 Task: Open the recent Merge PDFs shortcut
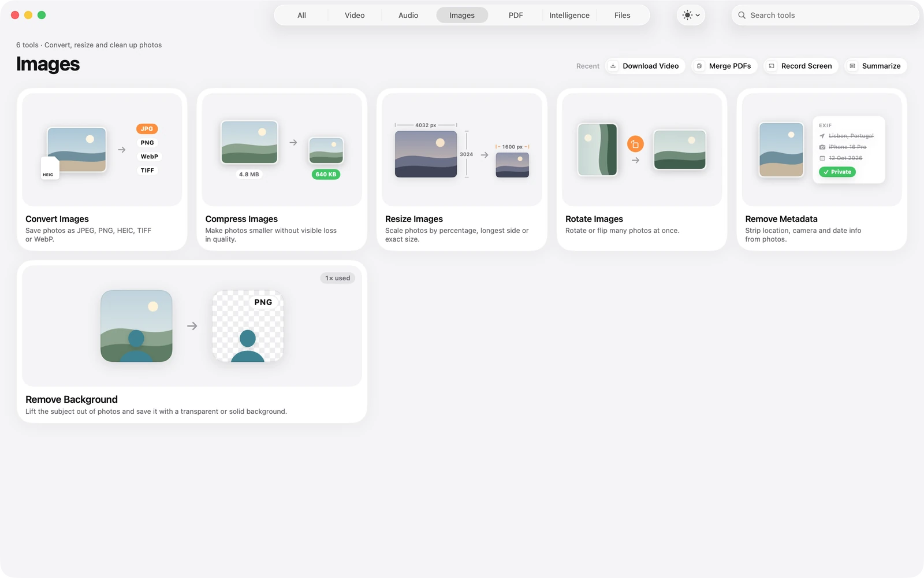[x=724, y=66]
